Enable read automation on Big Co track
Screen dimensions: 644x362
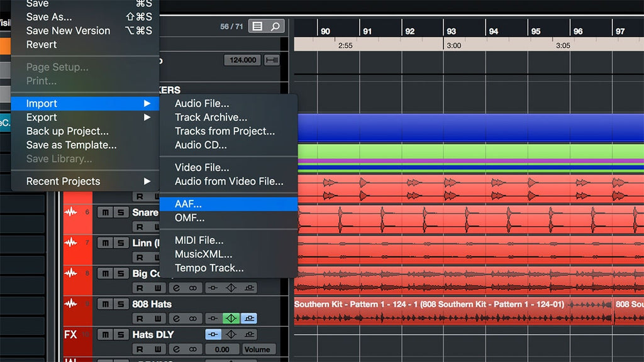(140, 288)
